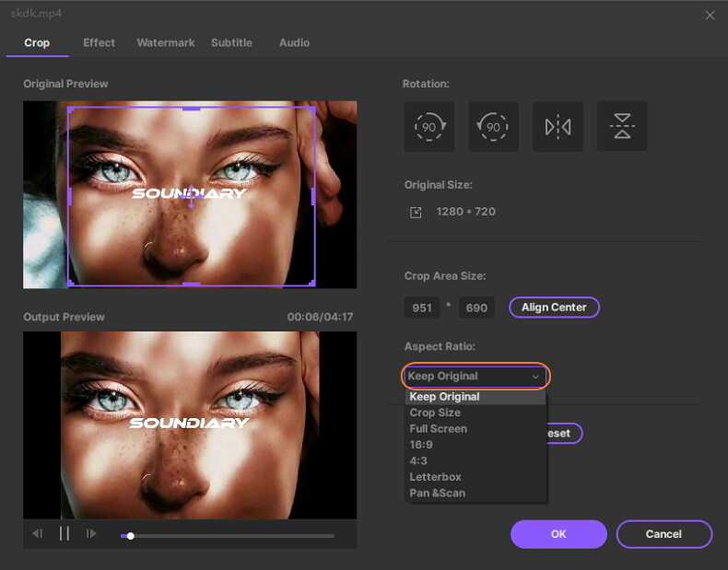The image size is (728, 570).
Task: Flip video vertically
Action: (x=622, y=126)
